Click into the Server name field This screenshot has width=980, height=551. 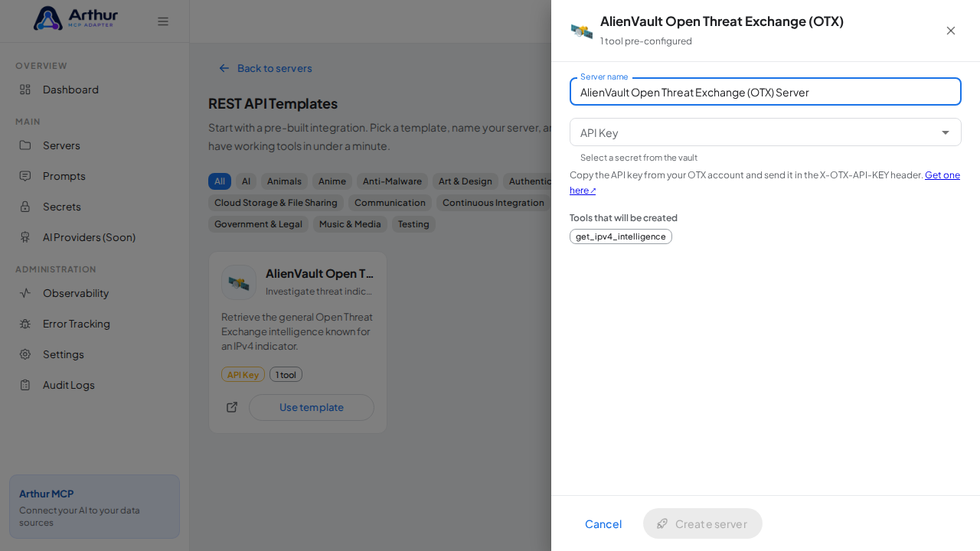tap(766, 92)
